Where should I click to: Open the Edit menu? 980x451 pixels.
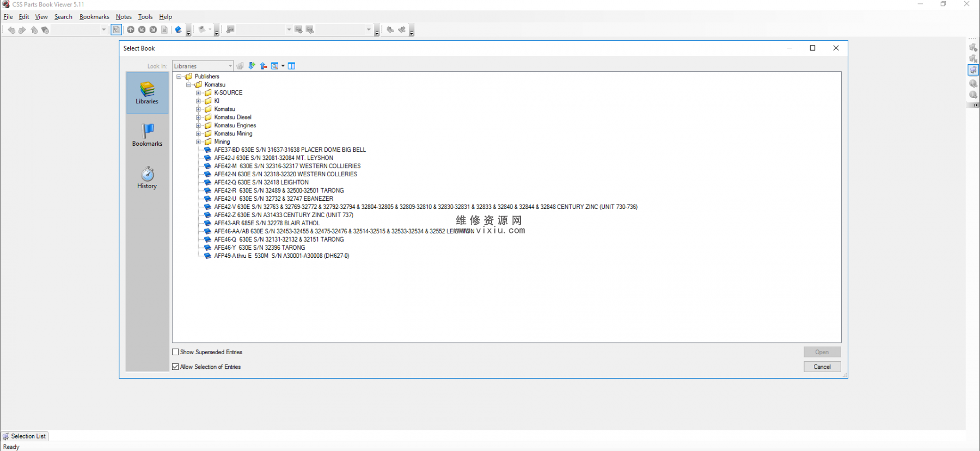click(24, 17)
